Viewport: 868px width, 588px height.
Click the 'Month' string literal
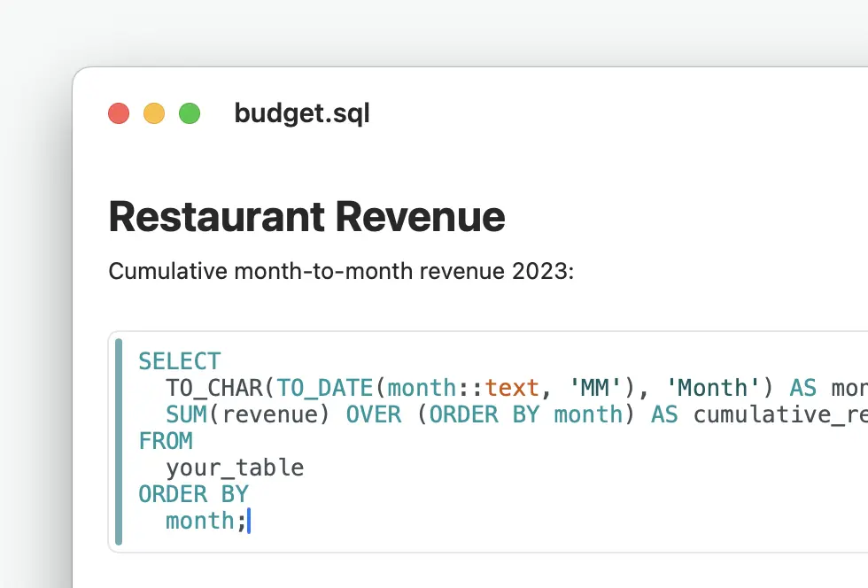point(707,388)
